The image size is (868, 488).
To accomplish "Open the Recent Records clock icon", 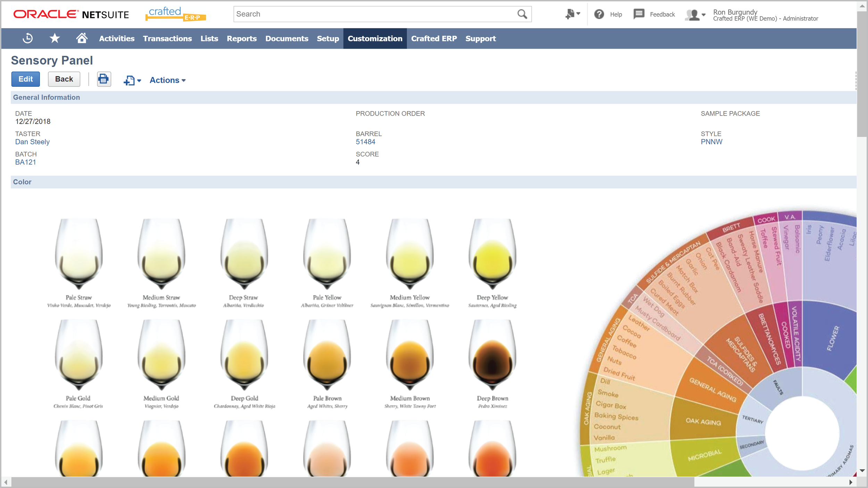I will [27, 38].
